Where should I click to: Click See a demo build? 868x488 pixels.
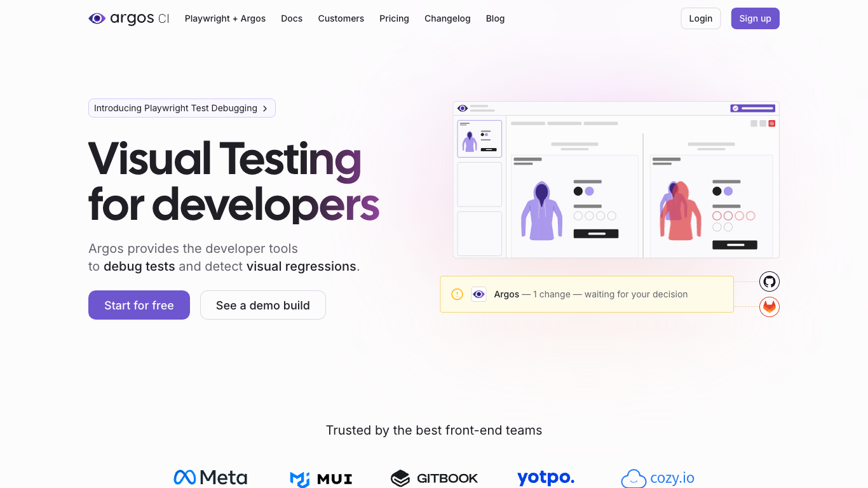pyautogui.click(x=263, y=305)
